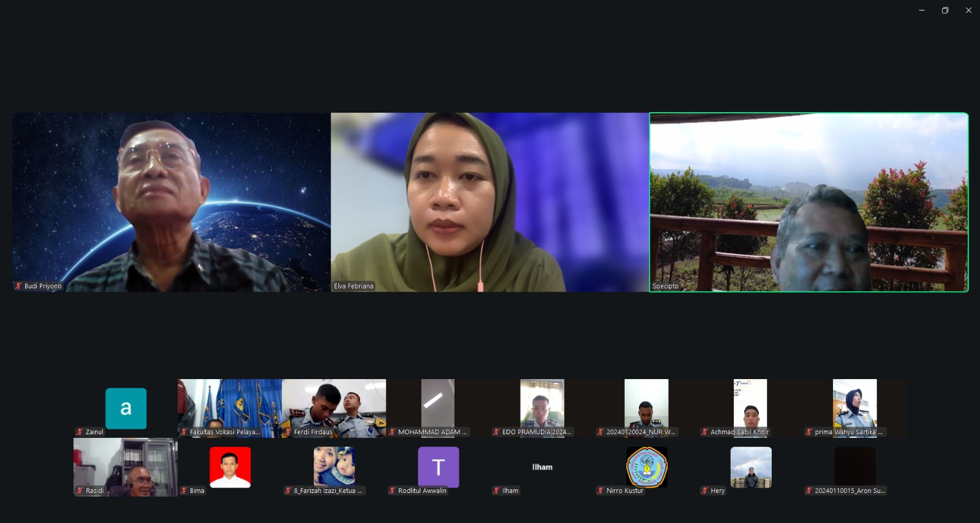Restore down the meeting window

945,10
